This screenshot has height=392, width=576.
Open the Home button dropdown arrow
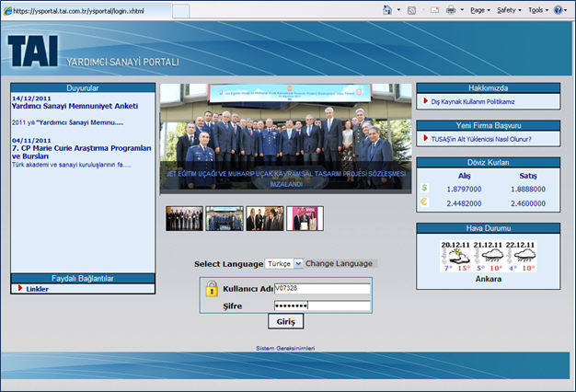[398, 10]
